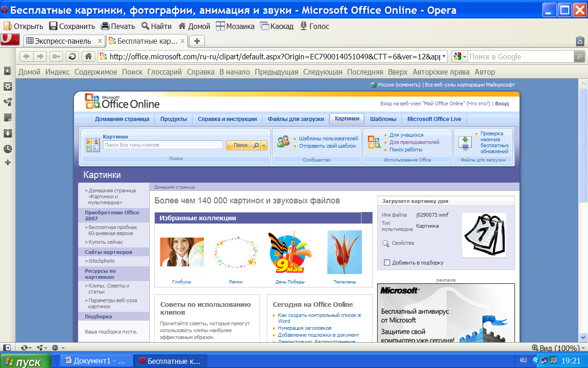This screenshot has width=588, height=368.
Task: Open the history clock sidebar panel
Action: [x=7, y=149]
